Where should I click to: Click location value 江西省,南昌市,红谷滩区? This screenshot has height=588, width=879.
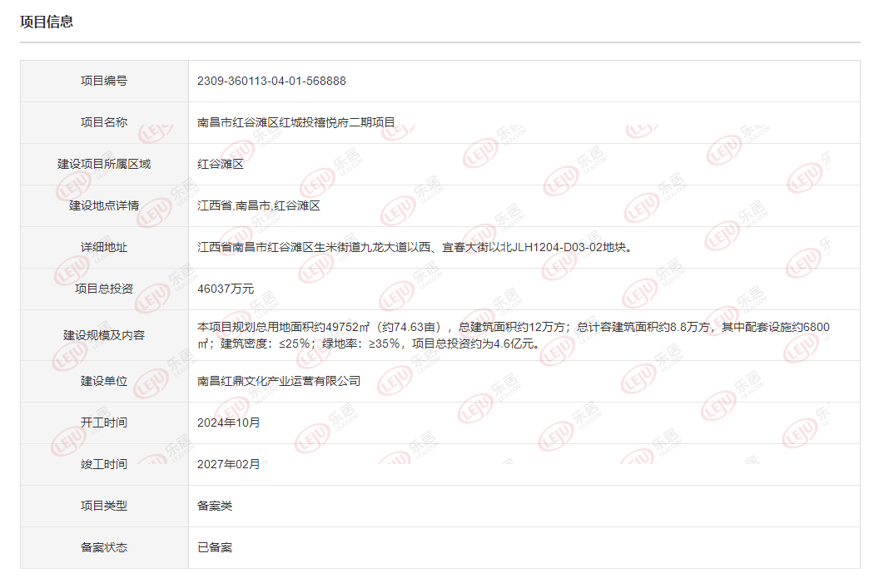tap(258, 205)
